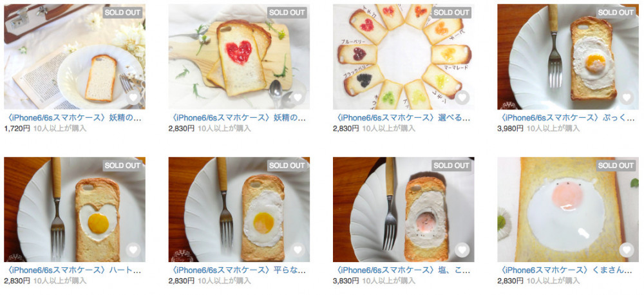This screenshot has height=295, width=644.
Task: Open the 塩、こ egg toast title link
Action: click(x=402, y=271)
